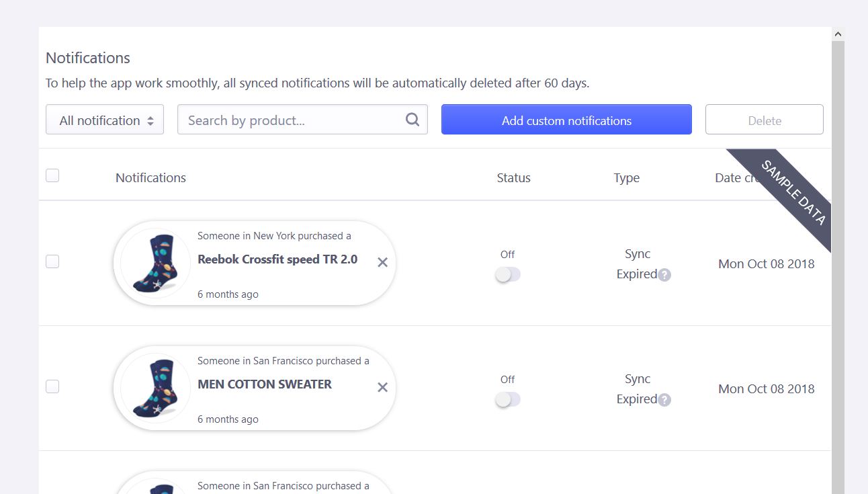Click '6 months ago' under Reebok Crossfit

point(228,294)
